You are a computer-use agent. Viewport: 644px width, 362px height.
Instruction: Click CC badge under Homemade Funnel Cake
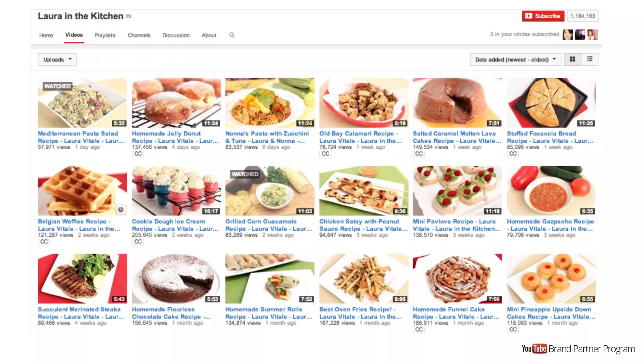tap(419, 329)
